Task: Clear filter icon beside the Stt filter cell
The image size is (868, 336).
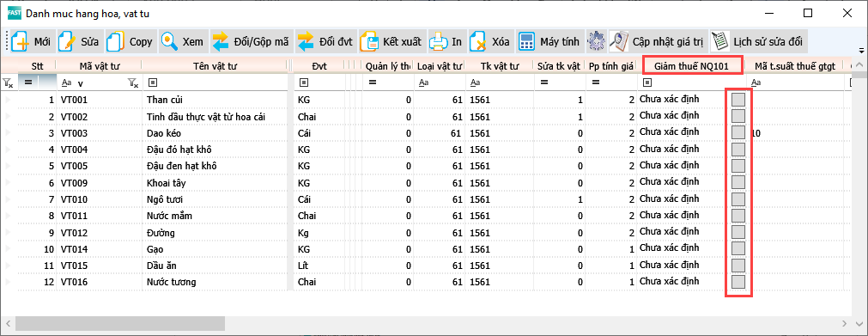Action: click(8, 82)
